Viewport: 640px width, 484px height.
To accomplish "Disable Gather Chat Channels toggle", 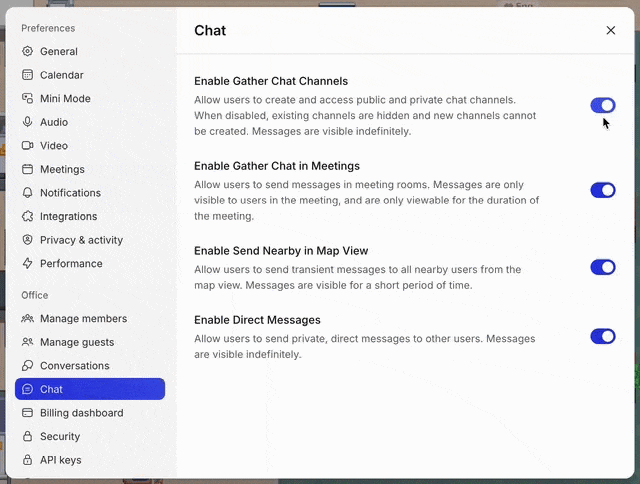I will tap(603, 105).
